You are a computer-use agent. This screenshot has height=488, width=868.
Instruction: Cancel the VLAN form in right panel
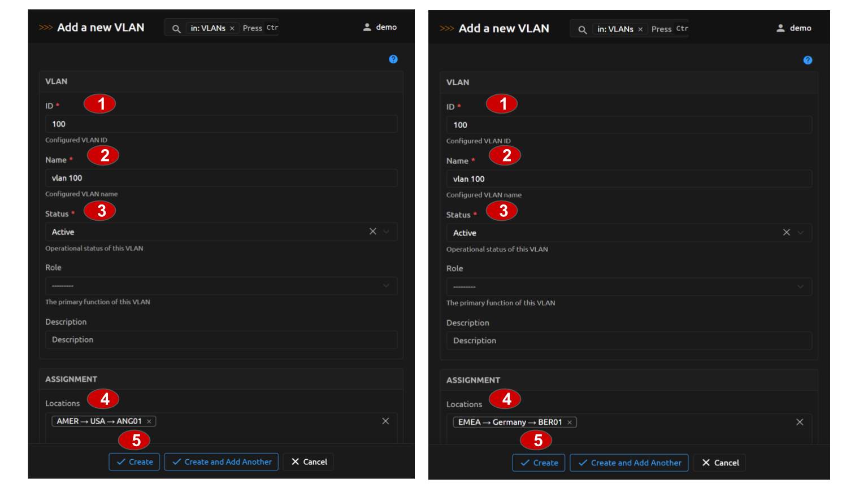tap(720, 463)
